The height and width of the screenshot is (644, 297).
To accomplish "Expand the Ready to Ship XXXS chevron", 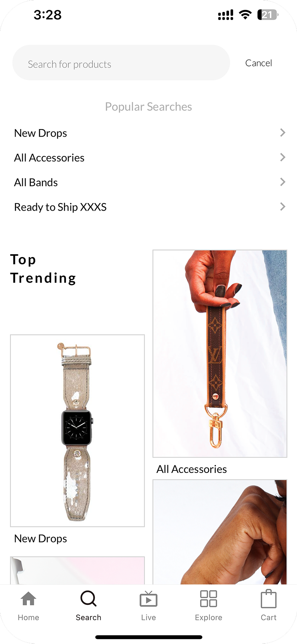I will point(283,207).
